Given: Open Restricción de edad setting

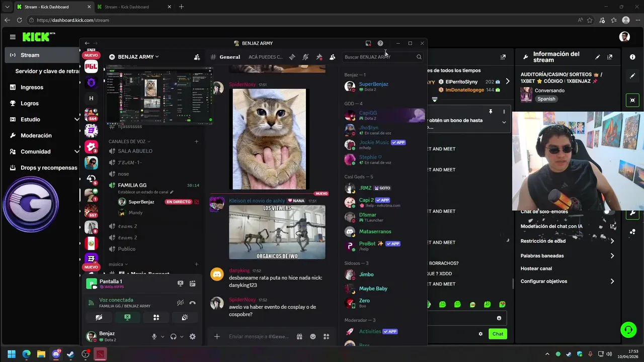Looking at the screenshot, I should [x=568, y=241].
